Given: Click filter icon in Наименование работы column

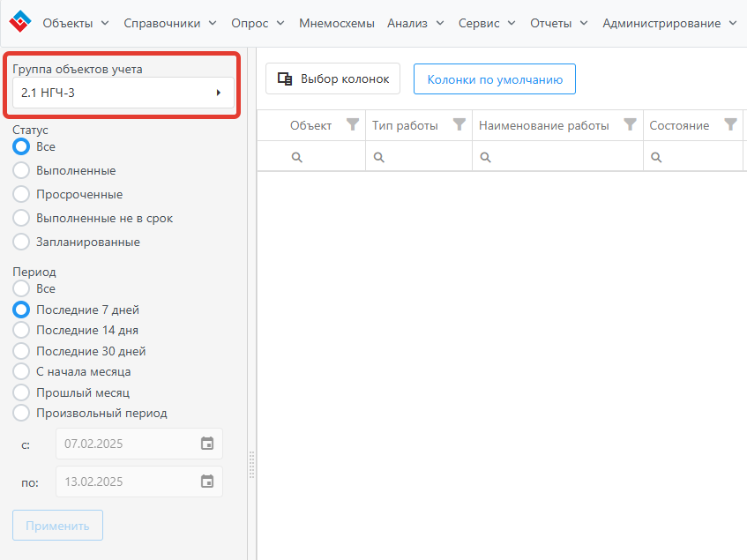Looking at the screenshot, I should (630, 125).
